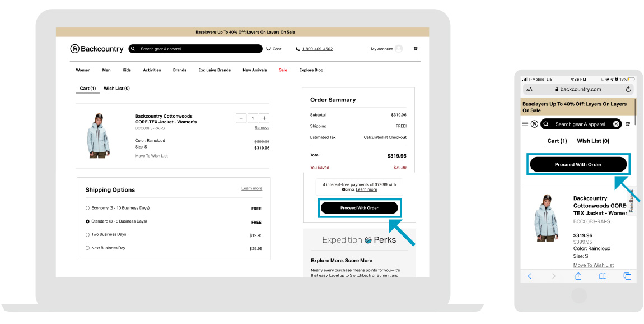Viewport: 644px width, 324px height.
Task: Tap jacket product title on phone
Action: (x=600, y=206)
